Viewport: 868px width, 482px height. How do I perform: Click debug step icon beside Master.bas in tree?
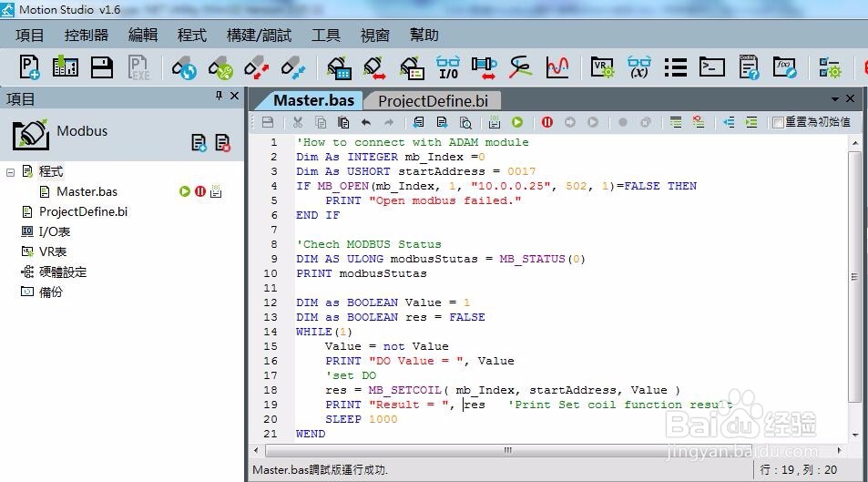(x=216, y=191)
